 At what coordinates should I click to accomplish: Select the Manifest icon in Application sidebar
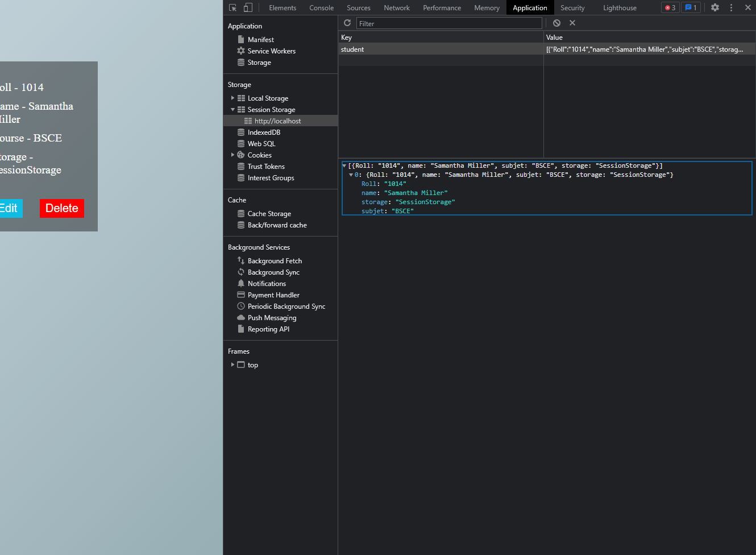point(241,39)
